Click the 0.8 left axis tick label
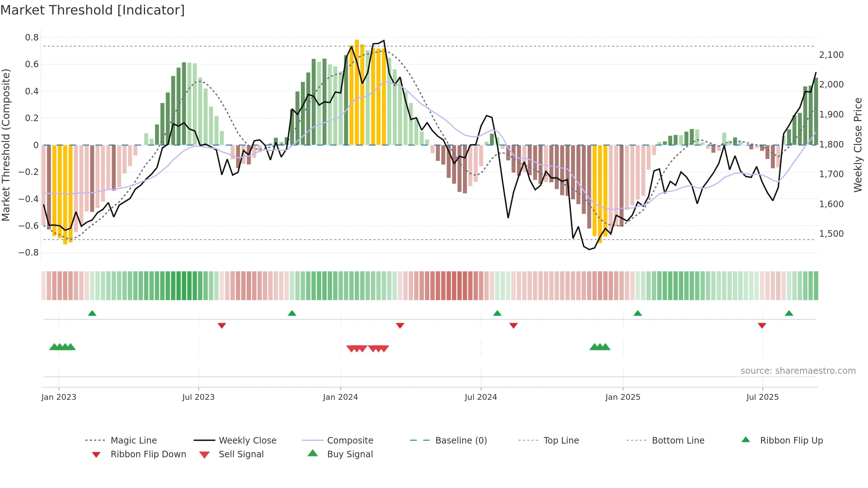Image resolution: width=868 pixels, height=488 pixels. click(32, 38)
